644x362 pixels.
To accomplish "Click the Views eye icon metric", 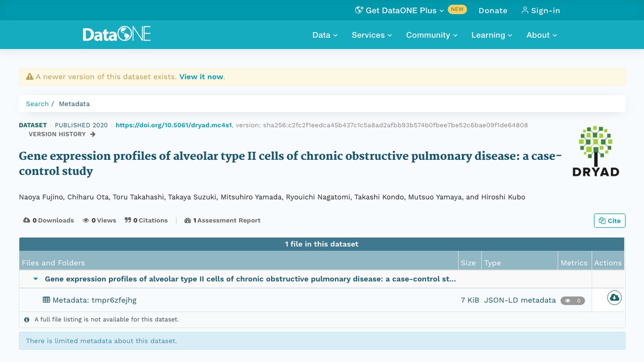I will tap(86, 220).
